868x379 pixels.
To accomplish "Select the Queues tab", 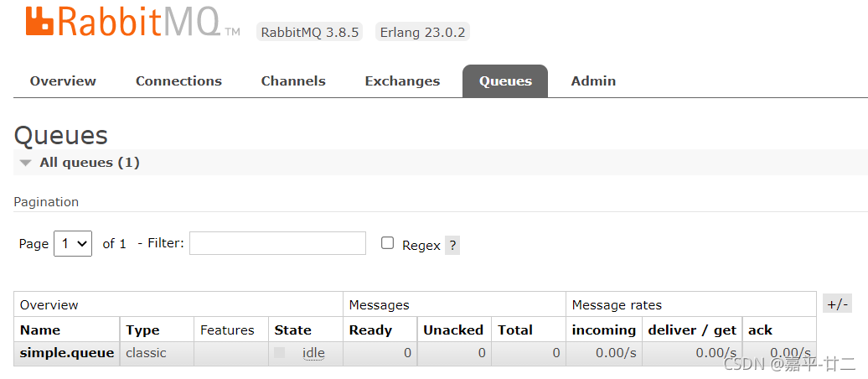I will pos(505,80).
